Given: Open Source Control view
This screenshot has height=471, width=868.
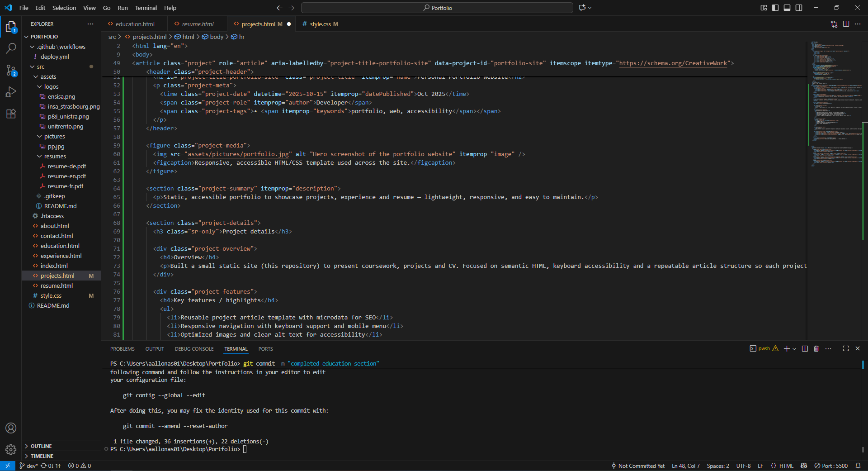Looking at the screenshot, I should coord(11,70).
